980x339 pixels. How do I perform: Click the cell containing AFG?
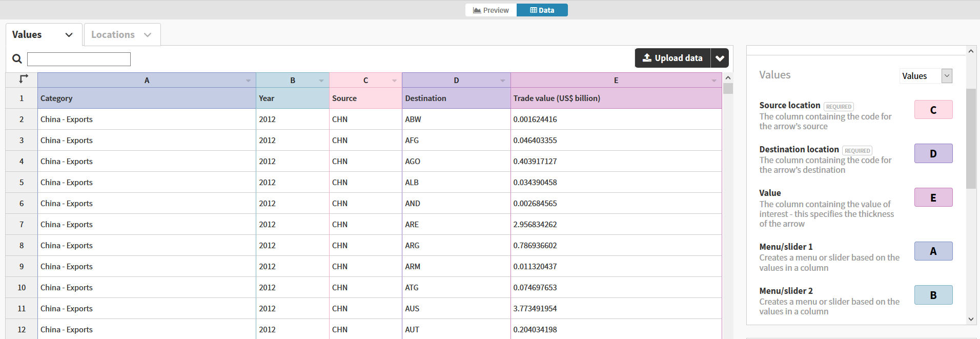coord(456,140)
